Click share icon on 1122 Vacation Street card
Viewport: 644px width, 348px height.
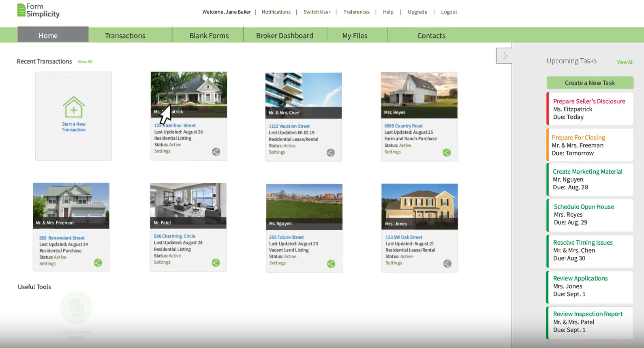point(331,153)
